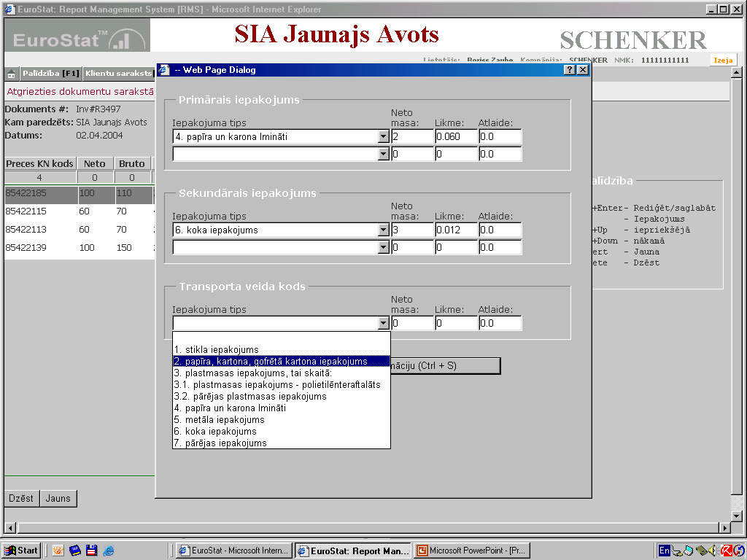Edit secondary Likme field showing 0.012
Screen dimensions: 747x560
456,230
